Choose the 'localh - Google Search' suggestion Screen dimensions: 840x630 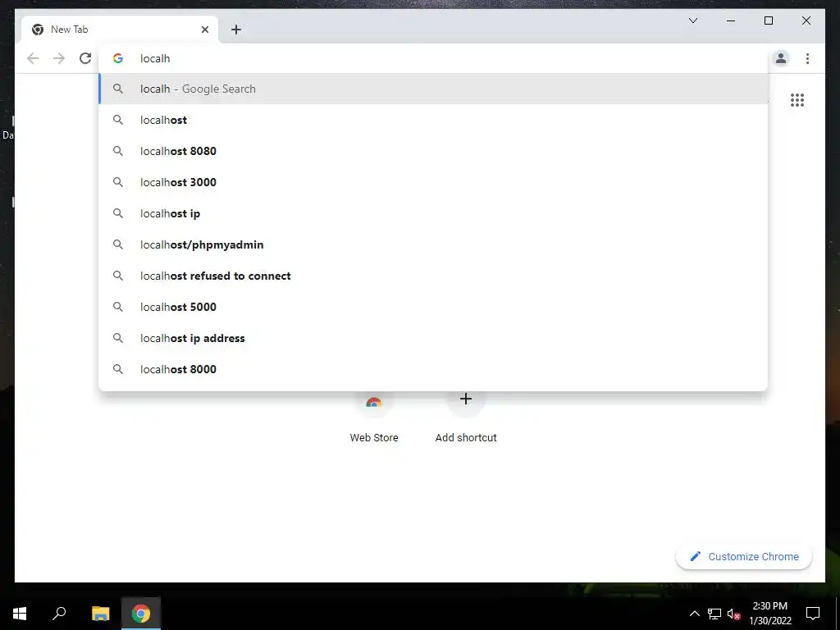tap(433, 89)
